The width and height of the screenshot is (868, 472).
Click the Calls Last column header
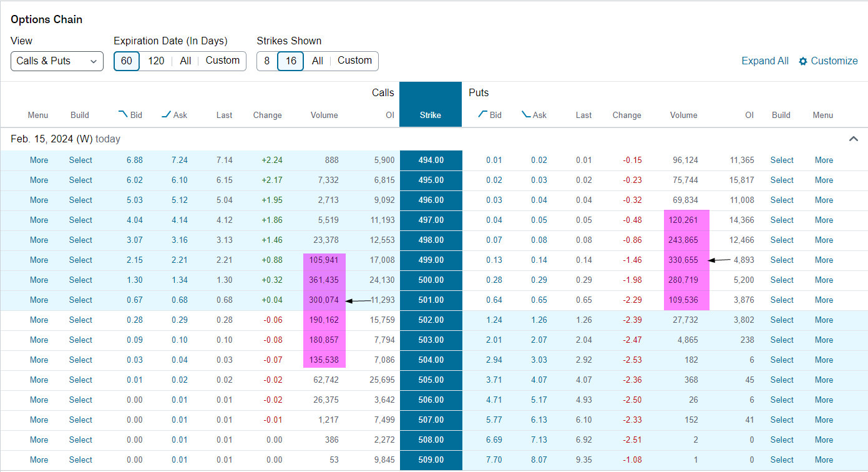click(225, 115)
